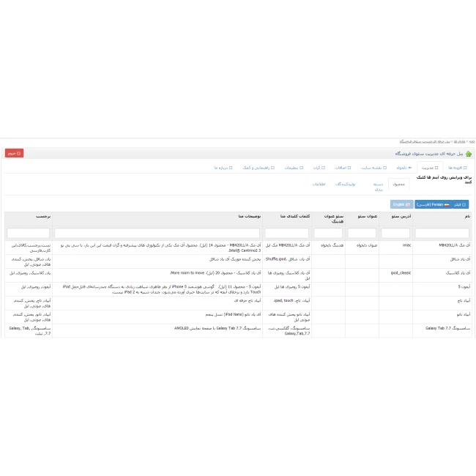Open the افزونه ها (Extensions) tab

(457, 168)
